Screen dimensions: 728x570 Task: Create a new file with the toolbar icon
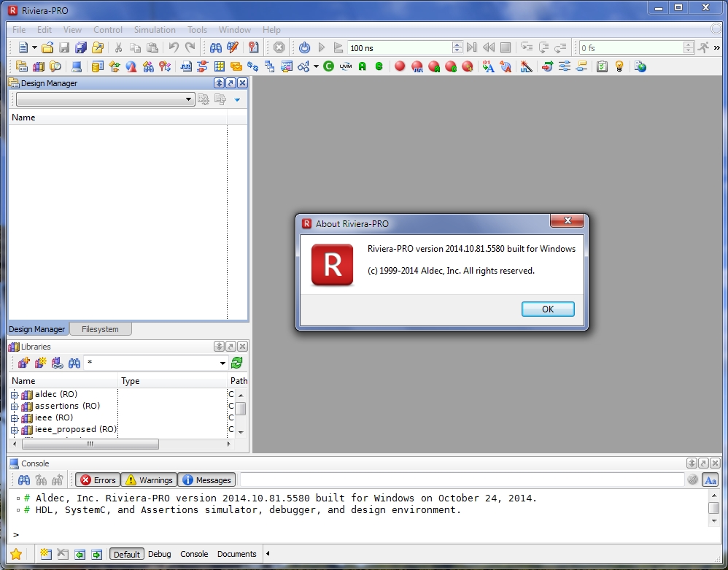(23, 47)
